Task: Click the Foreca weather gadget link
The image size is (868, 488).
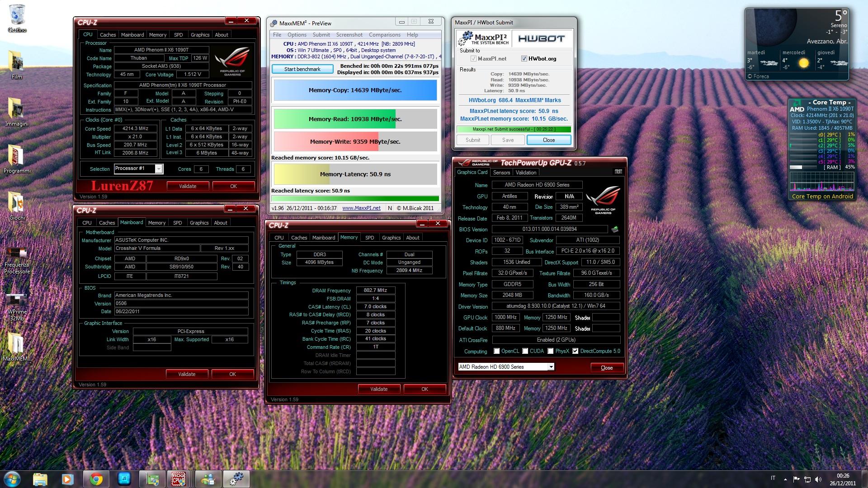Action: pyautogui.click(x=758, y=76)
